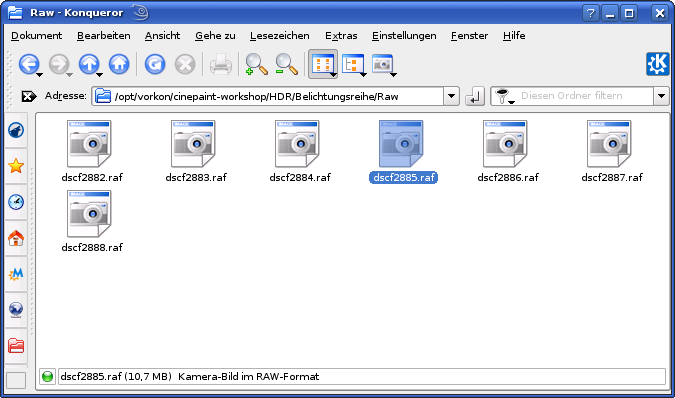
Task: Open the Metabar sidebar panel
Action: coord(16,274)
